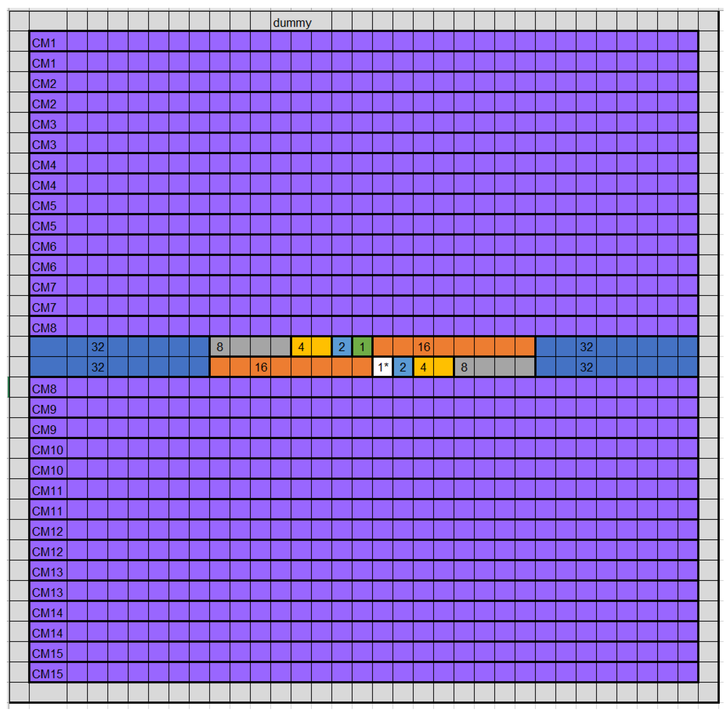
Task: Click the lower-row gray cell labeled 8
Action: click(464, 367)
